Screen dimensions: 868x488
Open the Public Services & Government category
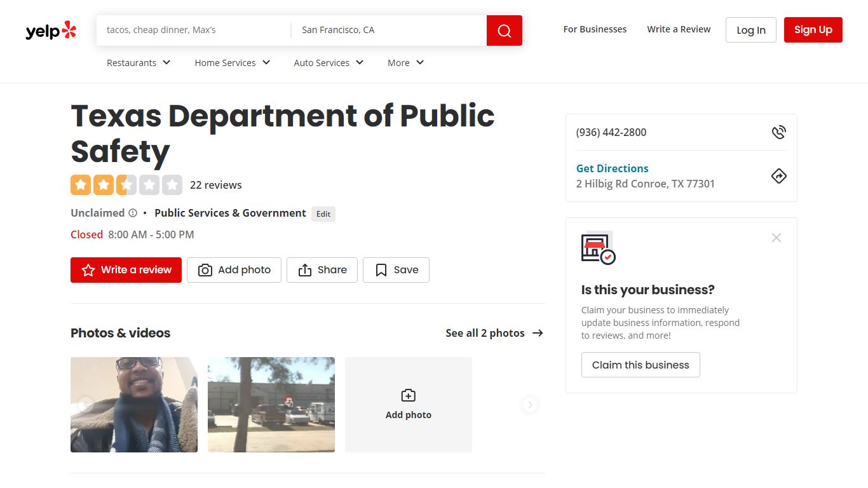[230, 213]
